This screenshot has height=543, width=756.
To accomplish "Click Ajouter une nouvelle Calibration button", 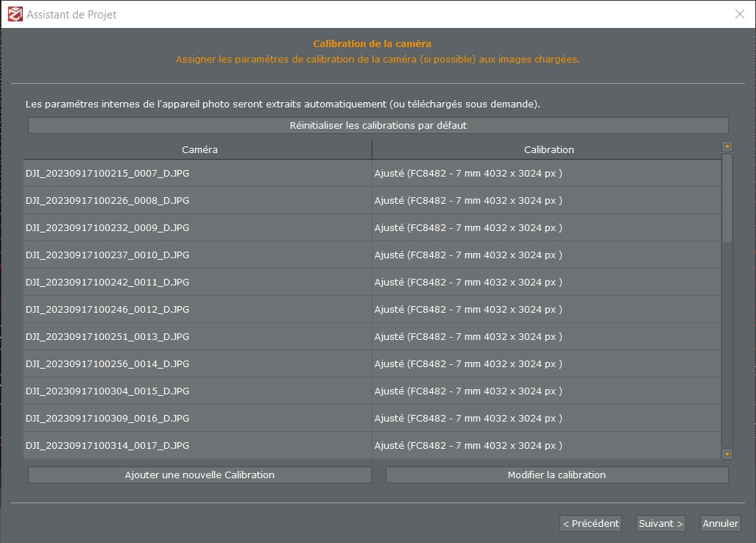I will (x=199, y=475).
